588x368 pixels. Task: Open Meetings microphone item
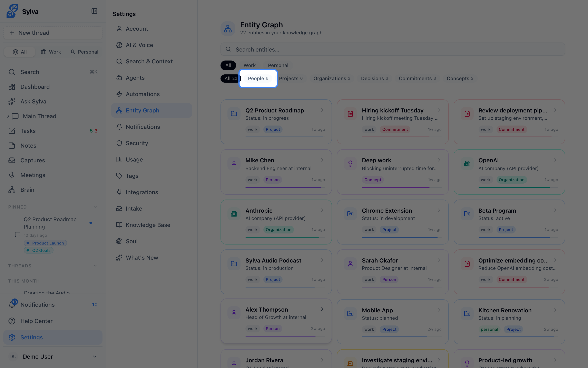click(53, 175)
